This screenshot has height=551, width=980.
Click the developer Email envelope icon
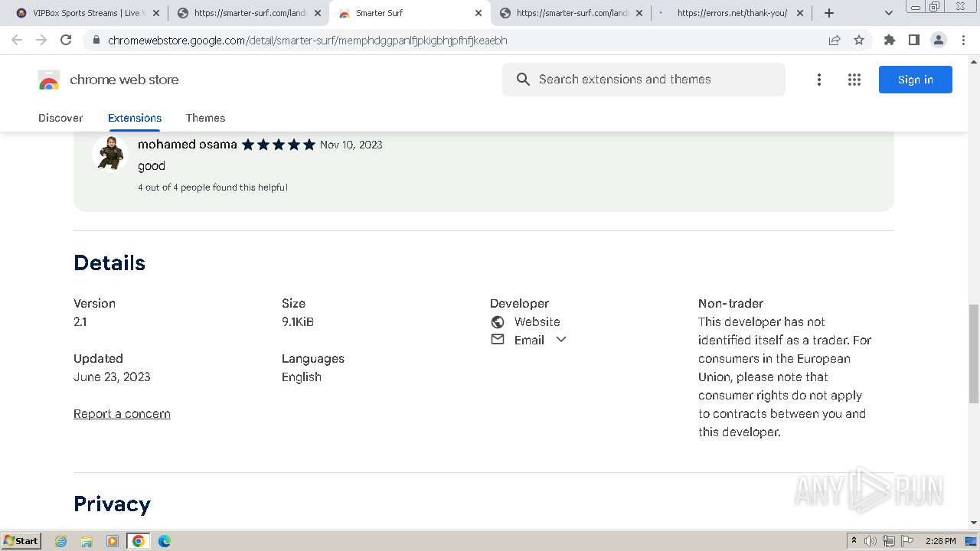498,340
